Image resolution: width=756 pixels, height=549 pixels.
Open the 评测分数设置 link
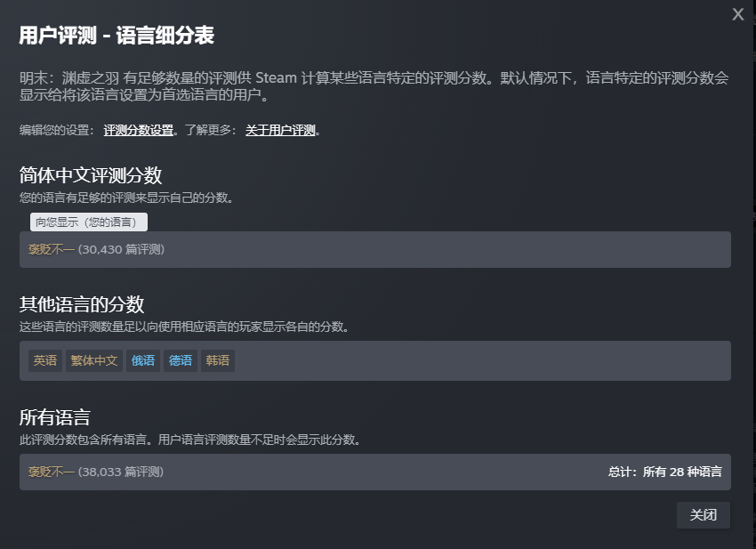click(138, 130)
